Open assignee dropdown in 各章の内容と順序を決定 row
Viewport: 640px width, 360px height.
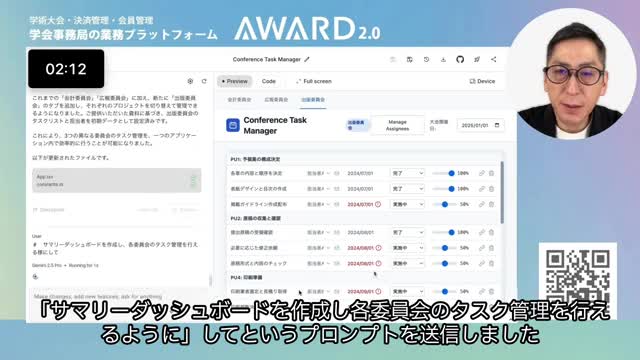(318, 173)
